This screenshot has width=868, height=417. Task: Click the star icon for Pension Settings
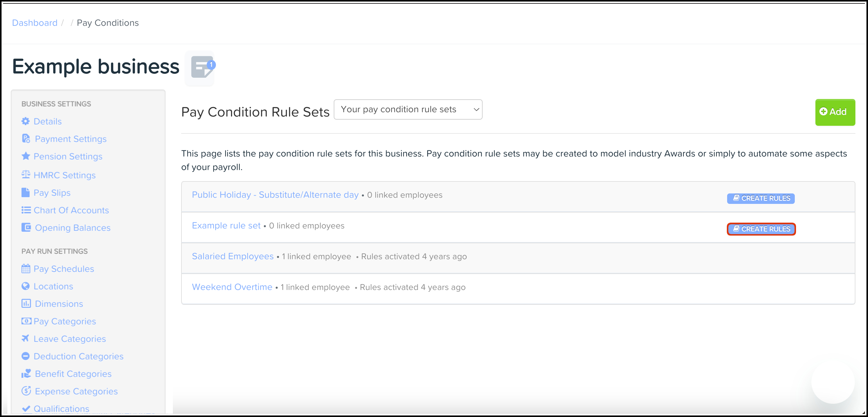coord(26,156)
